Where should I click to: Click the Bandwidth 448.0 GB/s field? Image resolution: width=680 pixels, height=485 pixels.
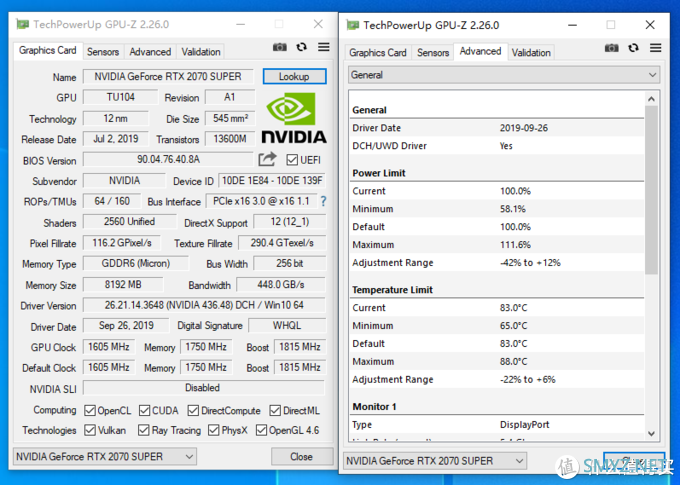pos(281,285)
